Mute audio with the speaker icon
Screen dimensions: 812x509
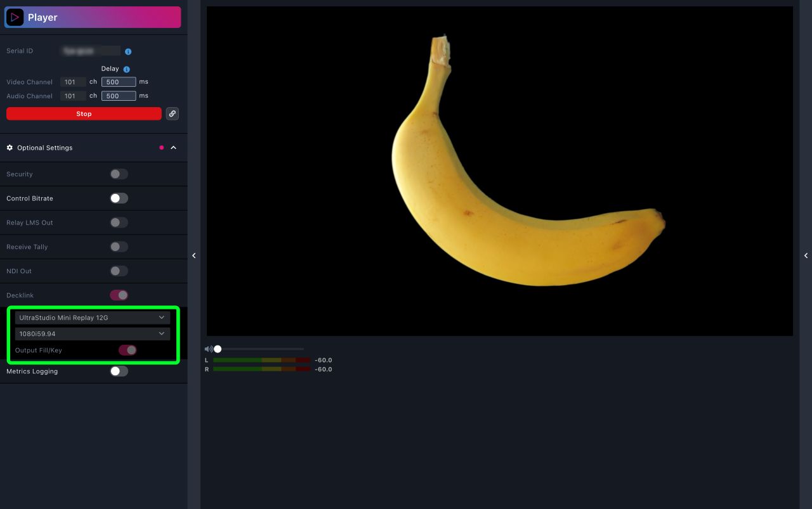[x=208, y=349]
